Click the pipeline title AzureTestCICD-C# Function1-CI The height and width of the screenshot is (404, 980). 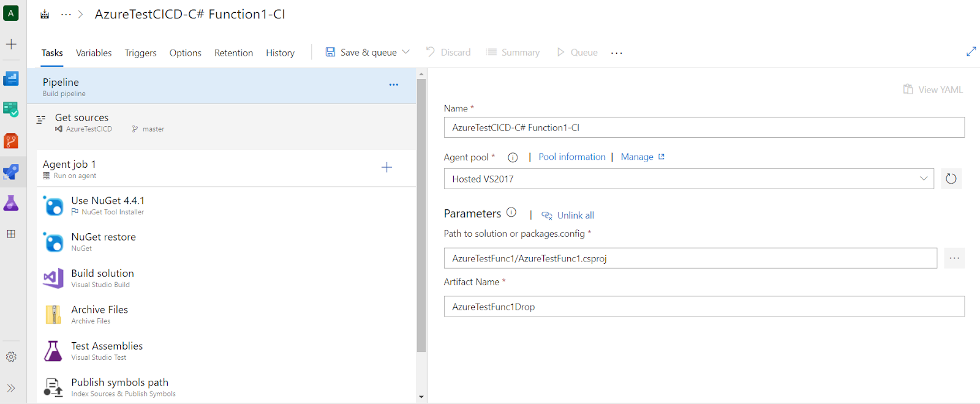(x=190, y=14)
